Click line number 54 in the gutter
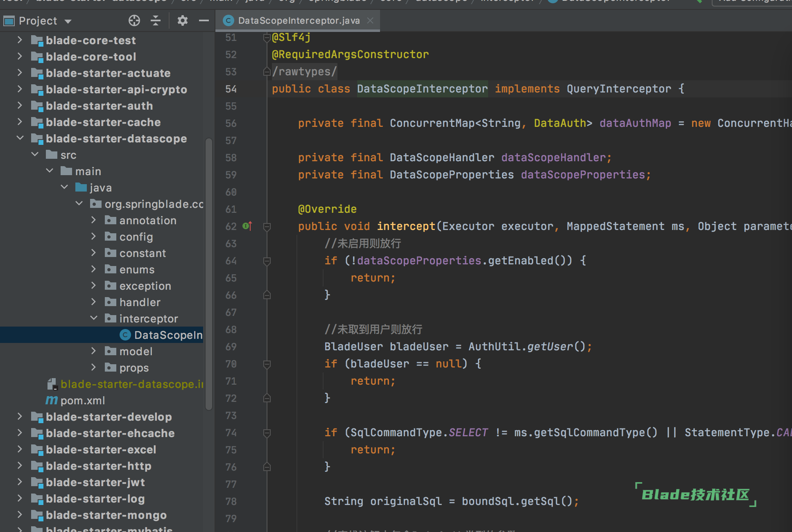Screen dimensions: 792x532 (231, 89)
